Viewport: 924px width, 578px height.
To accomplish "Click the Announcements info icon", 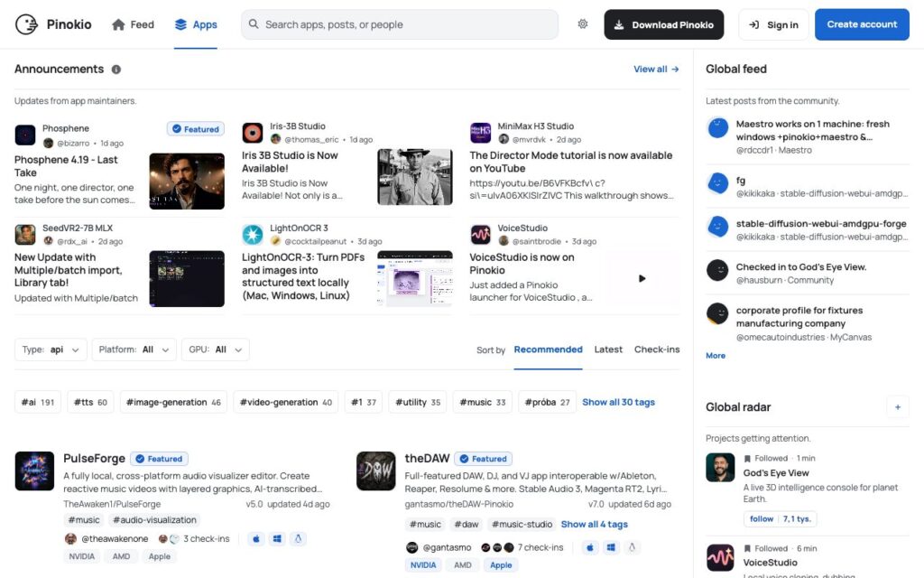I will pyautogui.click(x=116, y=70).
